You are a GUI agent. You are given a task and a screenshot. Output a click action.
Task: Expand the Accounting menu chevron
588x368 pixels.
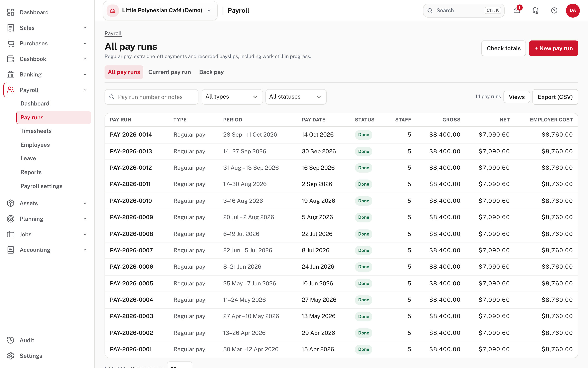(x=85, y=250)
